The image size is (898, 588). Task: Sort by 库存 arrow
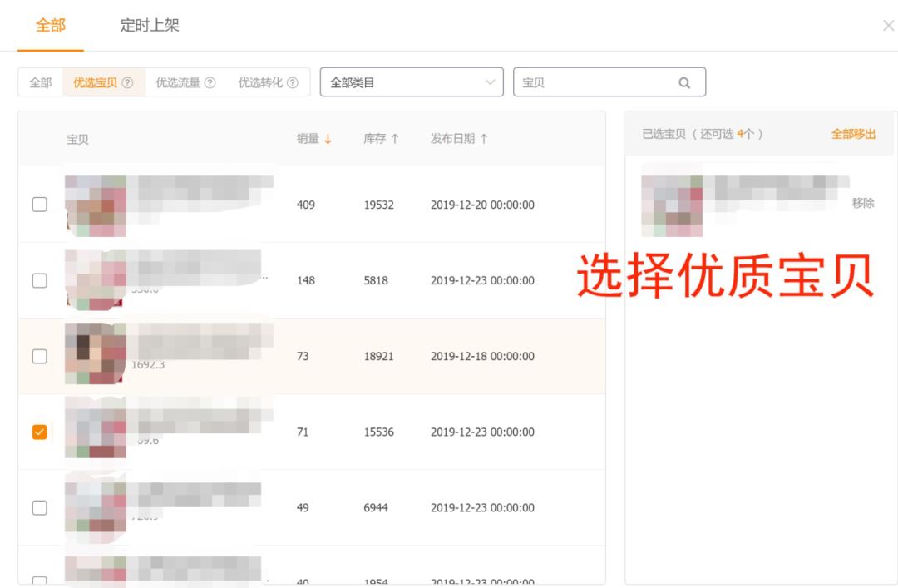pyautogui.click(x=395, y=139)
